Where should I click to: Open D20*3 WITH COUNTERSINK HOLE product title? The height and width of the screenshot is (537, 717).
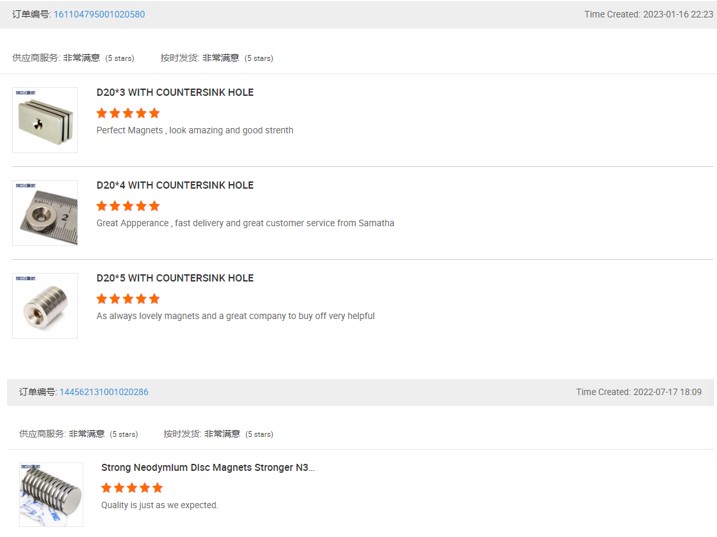tap(175, 92)
